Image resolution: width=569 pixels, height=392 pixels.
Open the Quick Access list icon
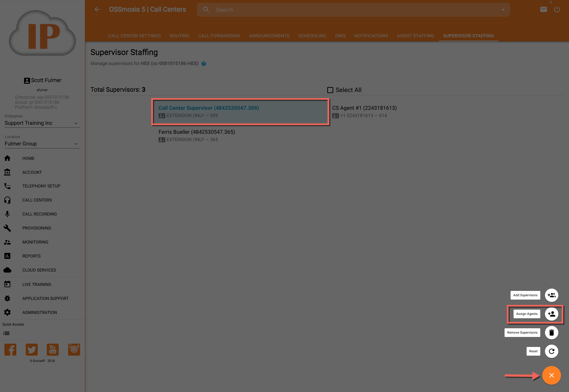coord(6,333)
